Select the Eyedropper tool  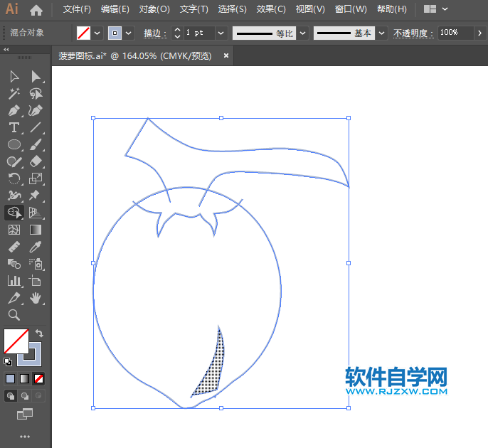pyautogui.click(x=36, y=247)
